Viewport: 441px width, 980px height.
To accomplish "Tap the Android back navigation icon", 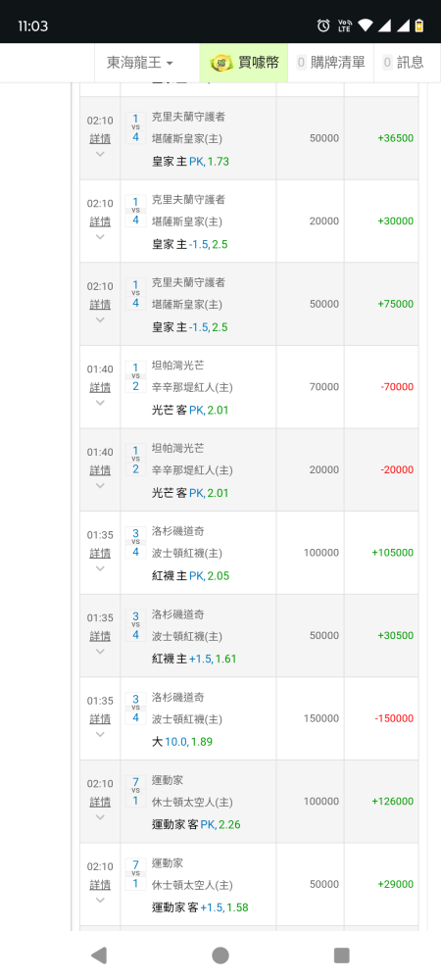I will (x=99, y=955).
